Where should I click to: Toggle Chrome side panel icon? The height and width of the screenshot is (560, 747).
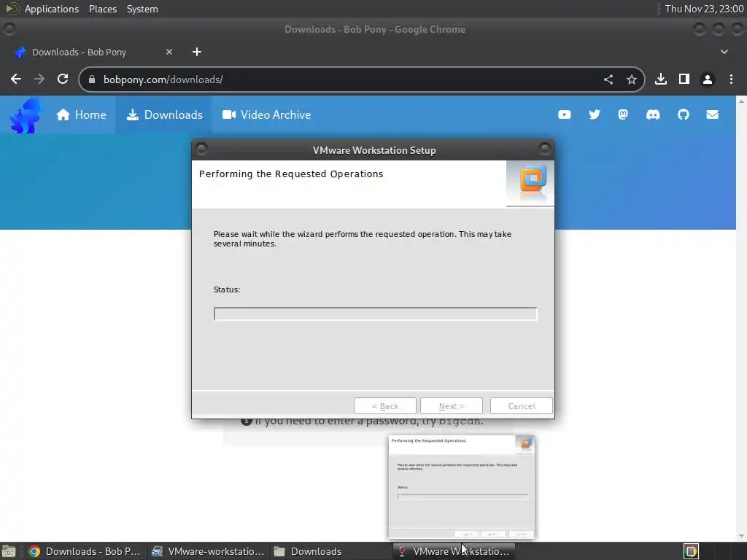point(684,79)
